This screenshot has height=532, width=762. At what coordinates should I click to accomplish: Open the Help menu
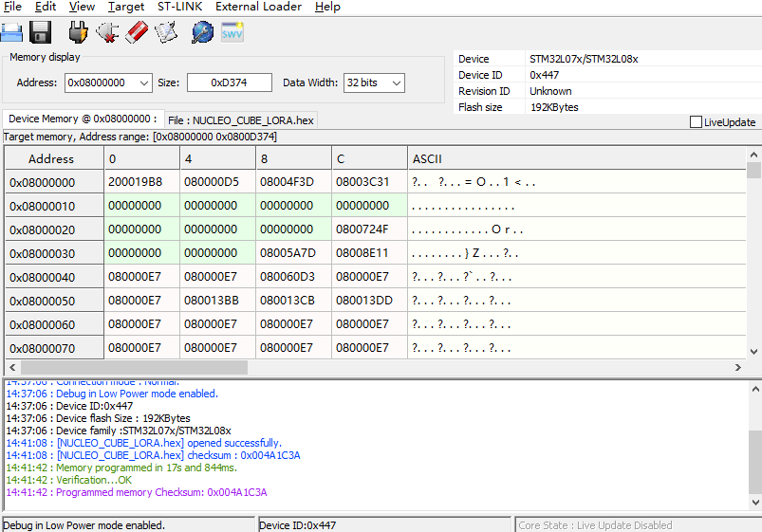pyautogui.click(x=327, y=7)
